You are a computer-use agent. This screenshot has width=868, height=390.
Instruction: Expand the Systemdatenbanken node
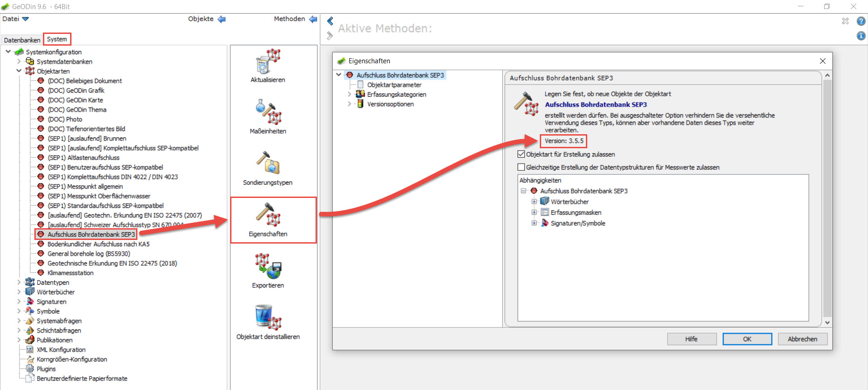(19, 61)
